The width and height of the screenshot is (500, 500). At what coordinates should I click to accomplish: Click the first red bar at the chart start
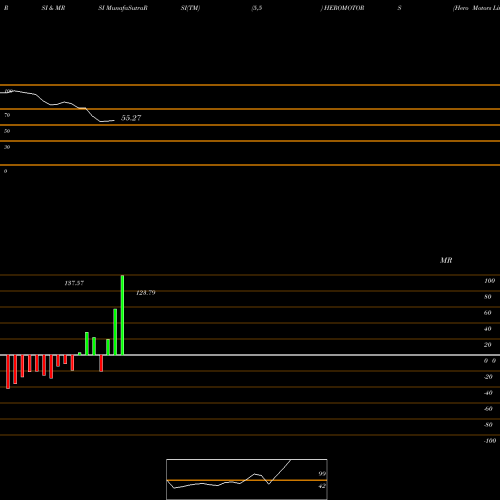(8, 372)
